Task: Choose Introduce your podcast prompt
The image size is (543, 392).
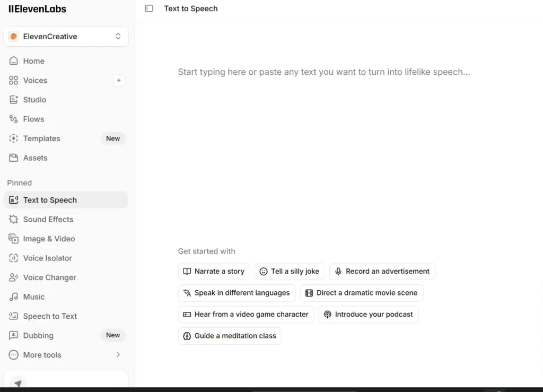Action: pyautogui.click(x=369, y=315)
